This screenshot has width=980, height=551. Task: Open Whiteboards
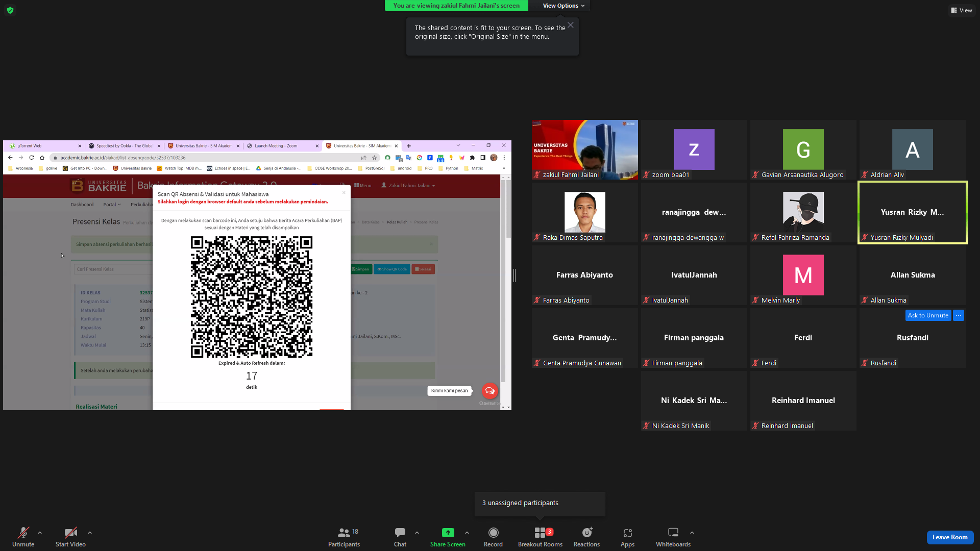pyautogui.click(x=673, y=537)
